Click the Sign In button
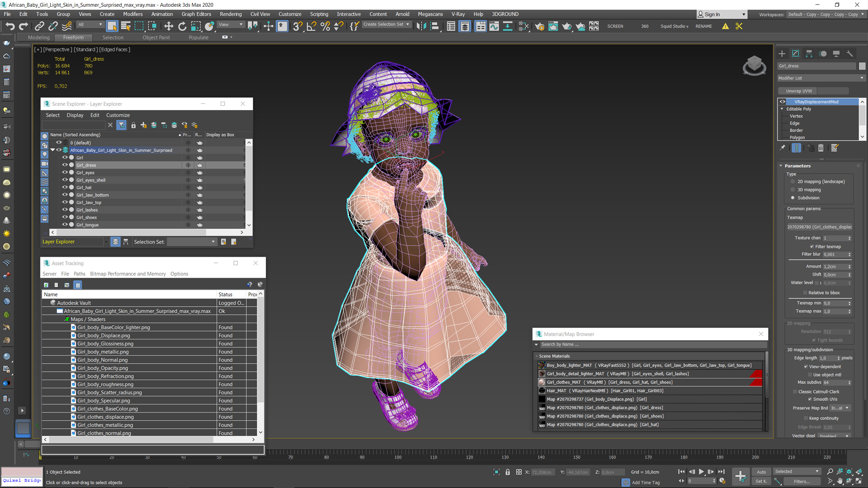This screenshot has height=488, width=868. [x=722, y=14]
